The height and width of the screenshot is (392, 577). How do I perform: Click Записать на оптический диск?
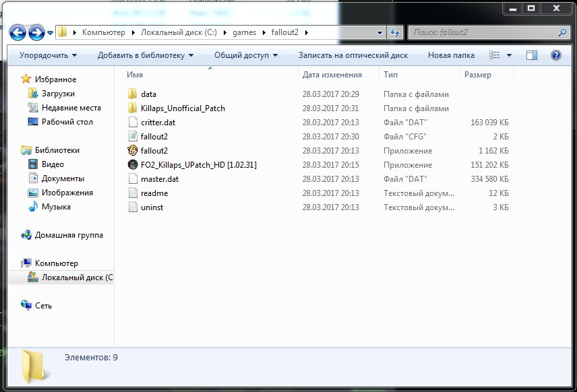(353, 55)
